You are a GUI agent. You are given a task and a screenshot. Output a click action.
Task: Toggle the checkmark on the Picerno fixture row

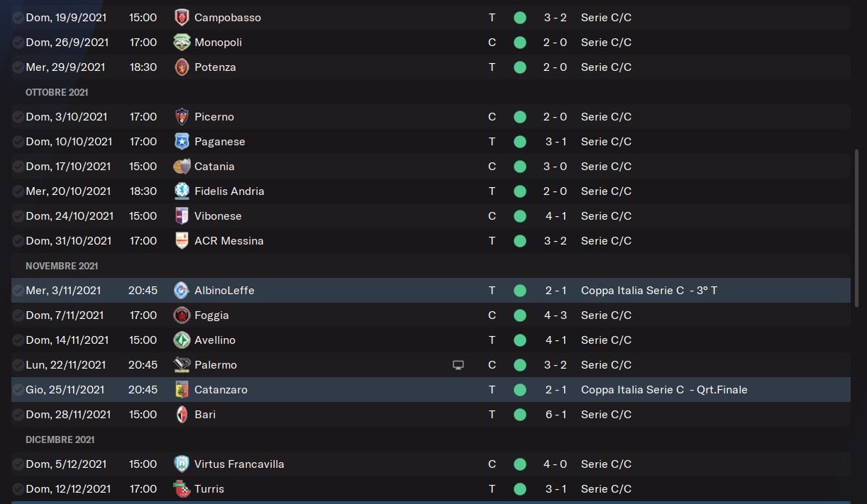[x=18, y=117]
